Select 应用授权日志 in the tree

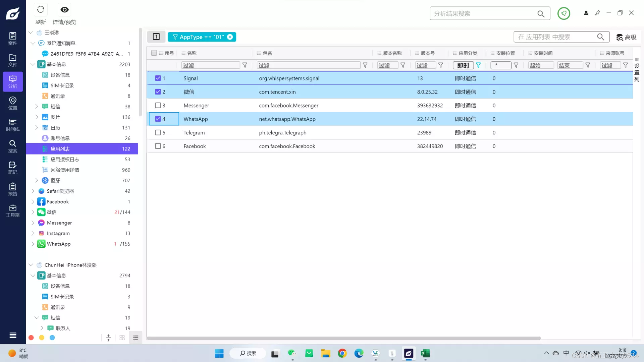tap(65, 159)
